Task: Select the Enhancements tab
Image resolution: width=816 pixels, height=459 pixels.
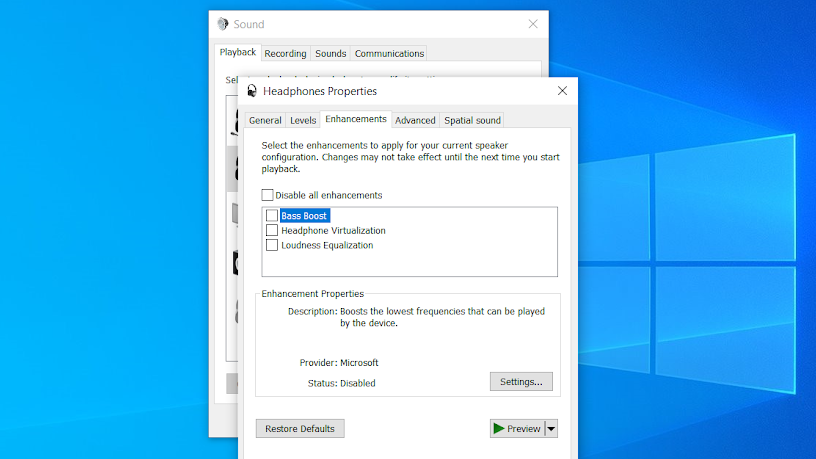Action: (x=356, y=119)
